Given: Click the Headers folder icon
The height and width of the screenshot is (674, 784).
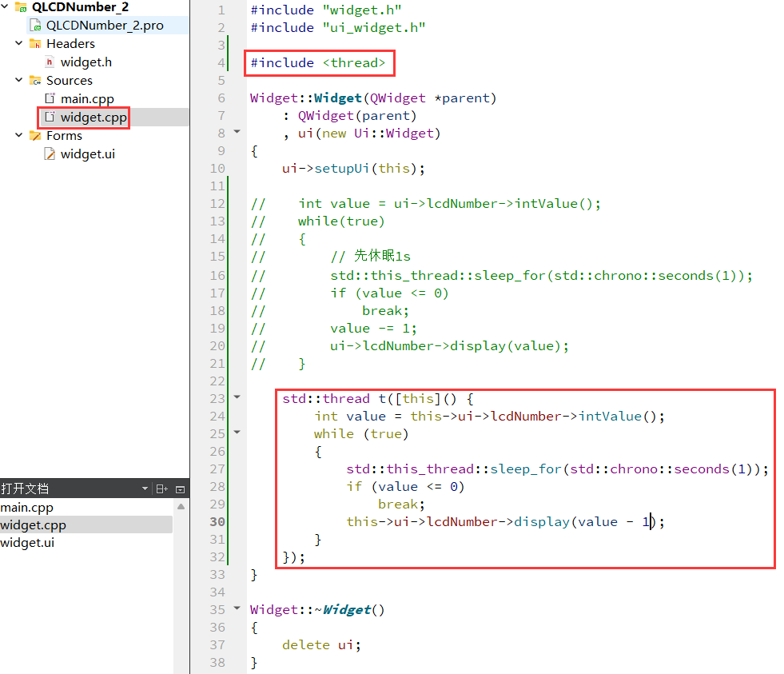Looking at the screenshot, I should pos(35,43).
